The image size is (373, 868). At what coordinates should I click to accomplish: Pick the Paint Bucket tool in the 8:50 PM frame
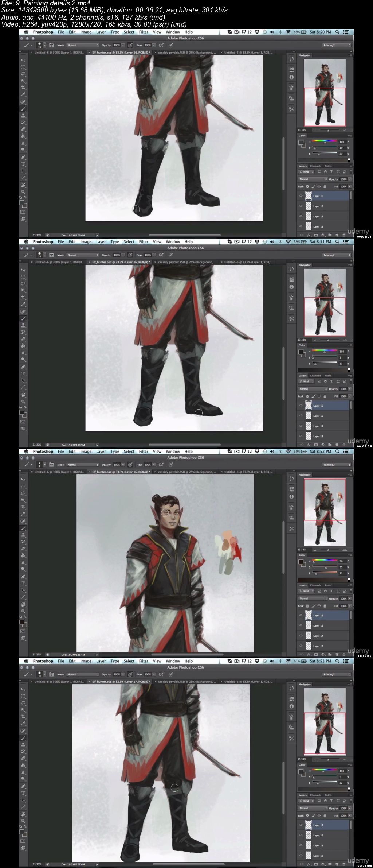(x=23, y=136)
